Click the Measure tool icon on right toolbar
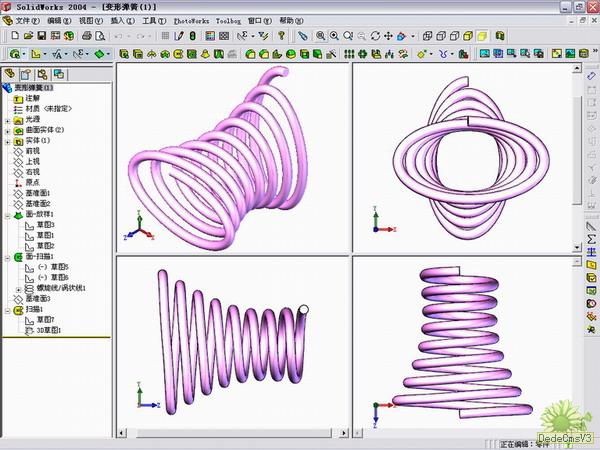600x450 pixels. pyautogui.click(x=591, y=227)
